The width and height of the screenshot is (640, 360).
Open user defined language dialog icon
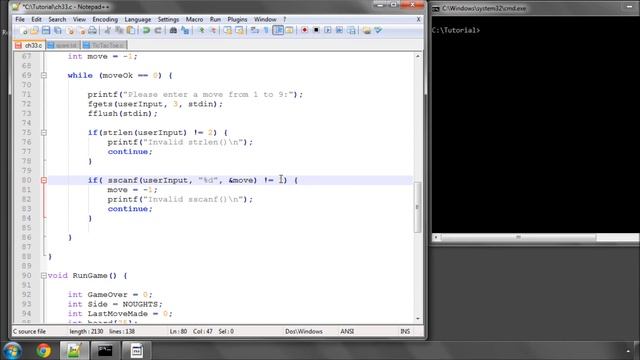click(289, 31)
